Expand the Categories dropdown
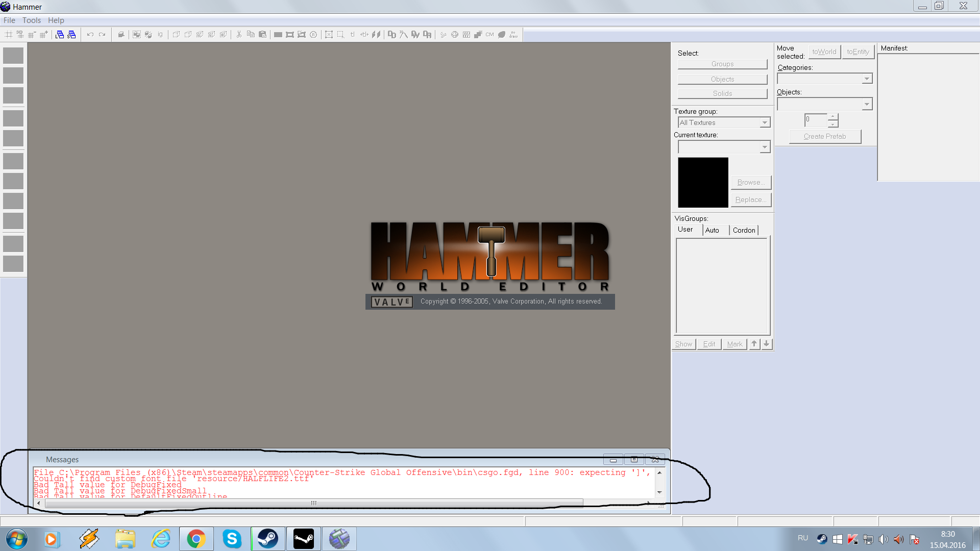Screen dimensions: 980x551 [867, 79]
